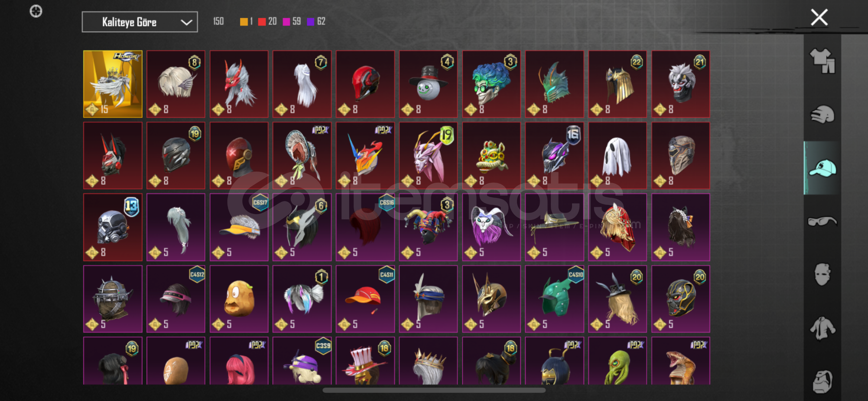Image resolution: width=868 pixels, height=401 pixels.
Task: Select the gold Honor winged crown item
Action: [113, 84]
